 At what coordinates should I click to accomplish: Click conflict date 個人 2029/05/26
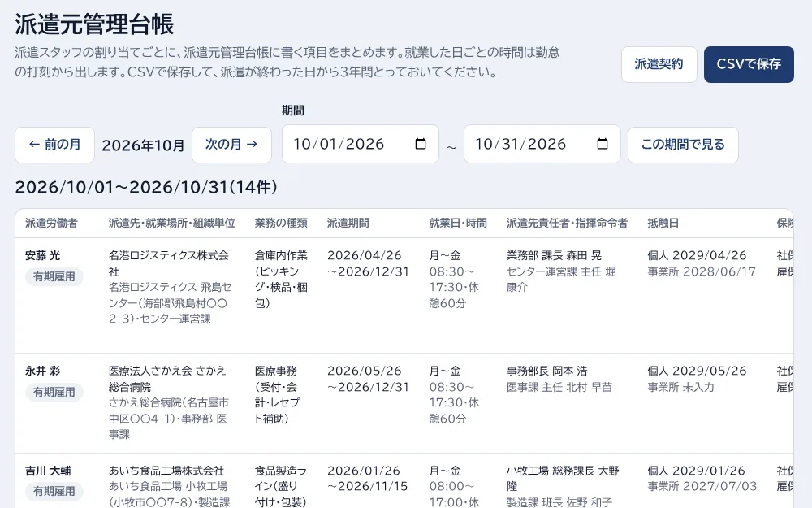697,371
